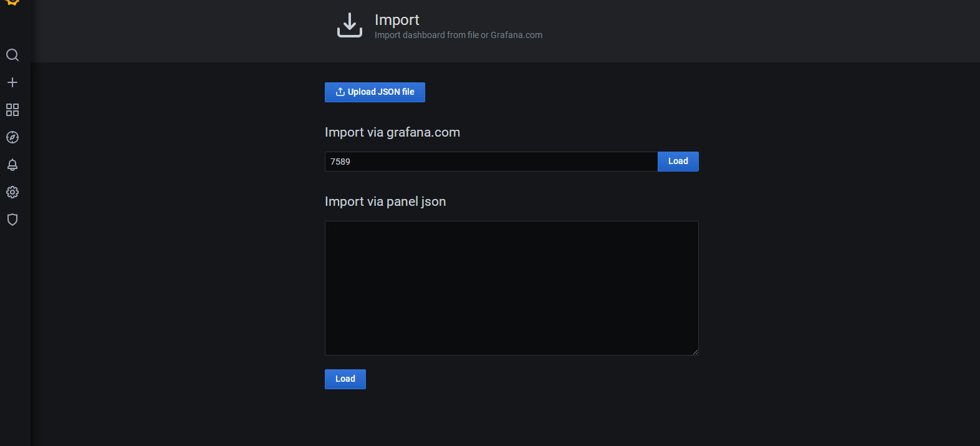
Task: Open the Create plus icon in sidebar
Action: 12,82
